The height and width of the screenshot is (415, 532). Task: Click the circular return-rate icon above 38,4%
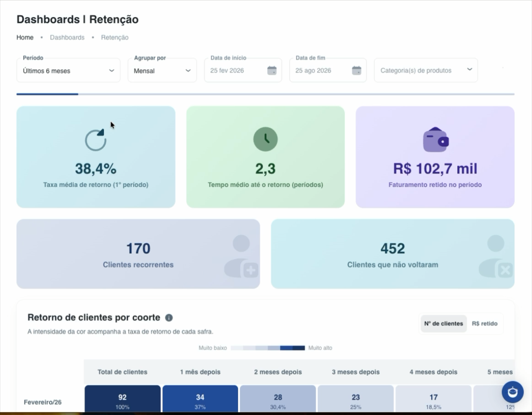pos(96,139)
